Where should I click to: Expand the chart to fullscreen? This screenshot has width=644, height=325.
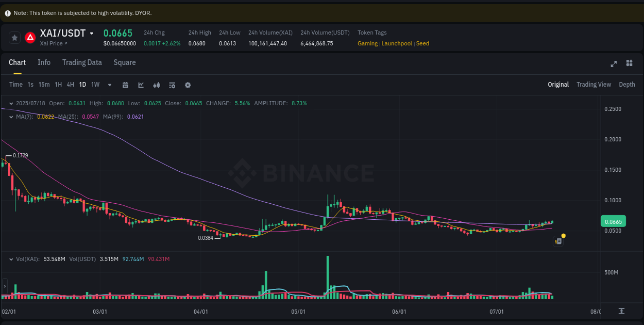(613, 64)
